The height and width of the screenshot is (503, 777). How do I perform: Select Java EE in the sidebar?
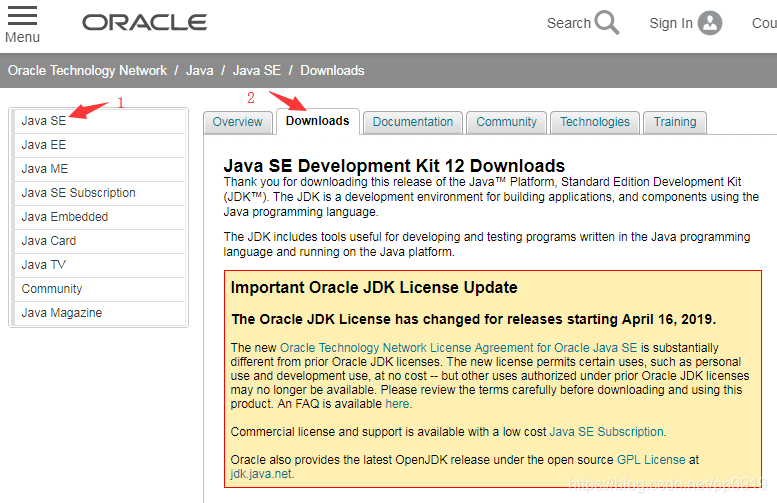(x=99, y=145)
